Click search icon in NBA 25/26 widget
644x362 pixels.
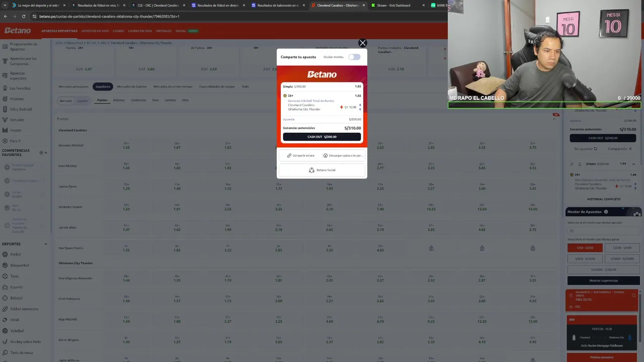tap(634, 295)
